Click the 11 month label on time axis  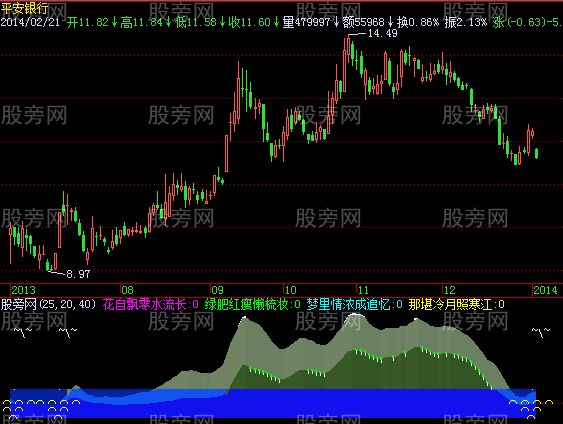[363, 290]
